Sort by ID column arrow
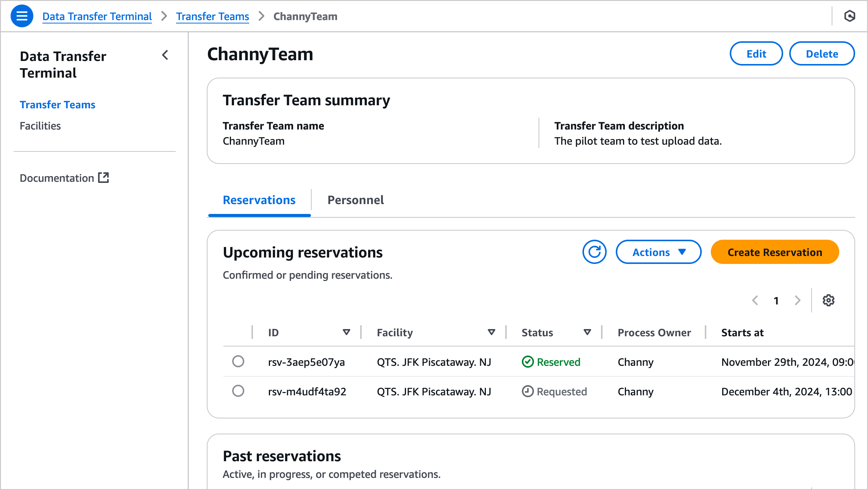 point(346,332)
